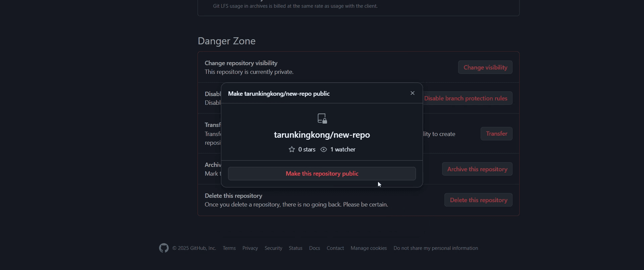Close the make-public dialog with the X icon
The width and height of the screenshot is (644, 270).
[x=413, y=93]
